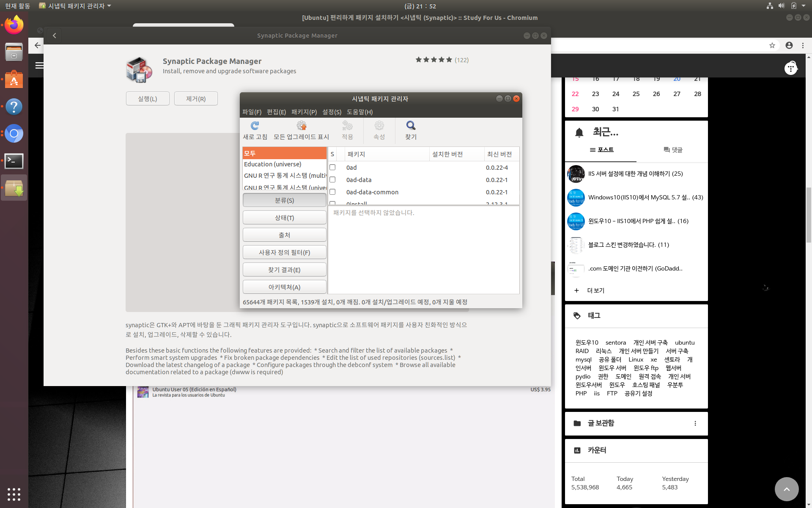Open the IIS 서버 설정 post link

635,174
